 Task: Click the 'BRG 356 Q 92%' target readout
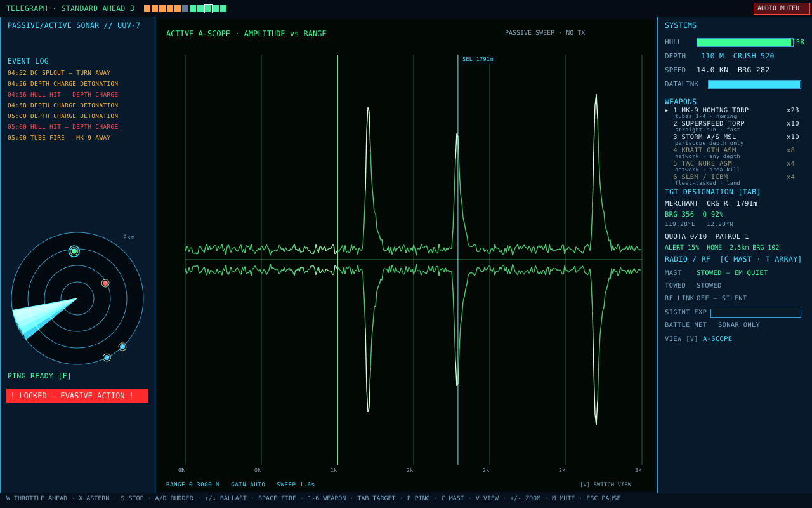(694, 215)
